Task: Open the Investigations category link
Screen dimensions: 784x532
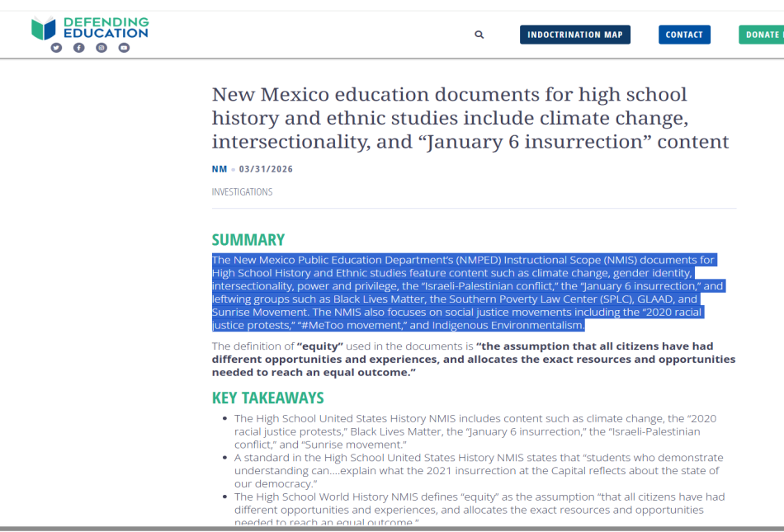Action: [242, 192]
